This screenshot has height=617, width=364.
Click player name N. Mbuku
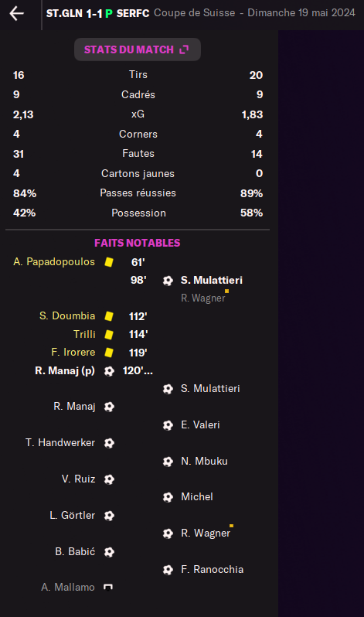point(204,461)
